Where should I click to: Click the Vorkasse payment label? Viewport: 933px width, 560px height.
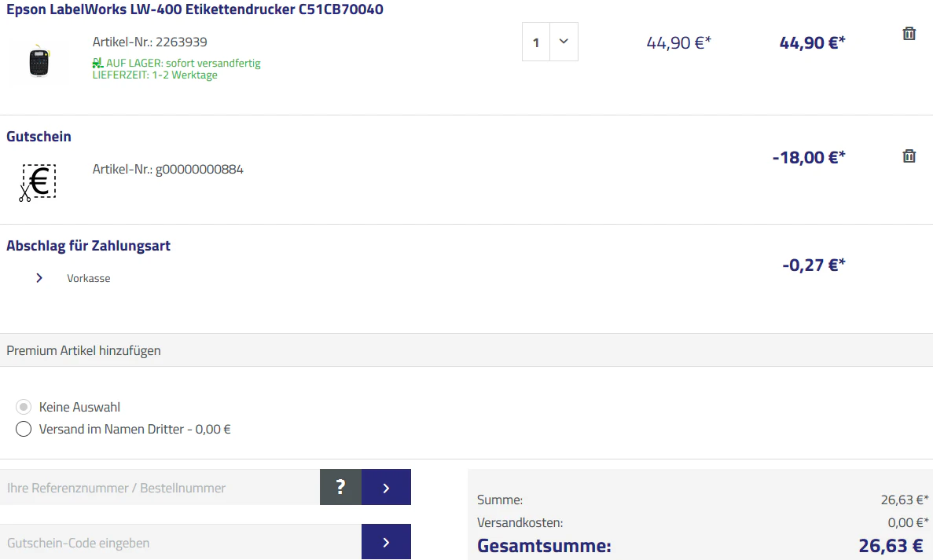click(x=89, y=278)
